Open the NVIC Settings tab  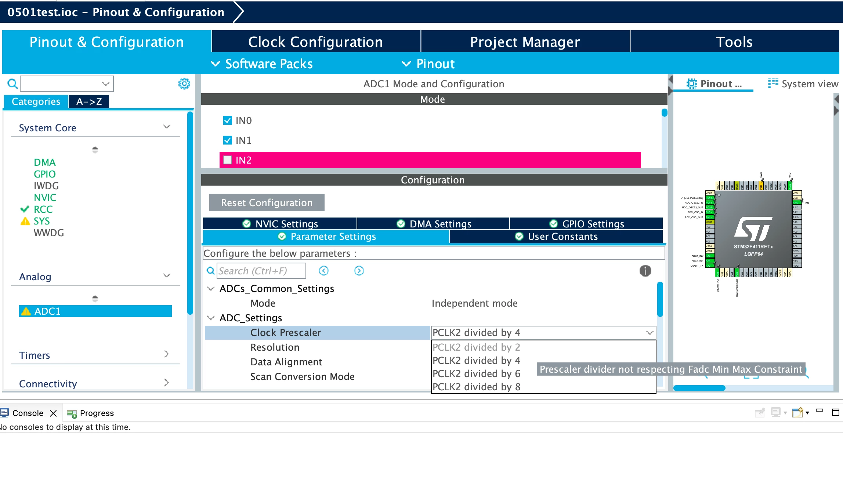(280, 224)
